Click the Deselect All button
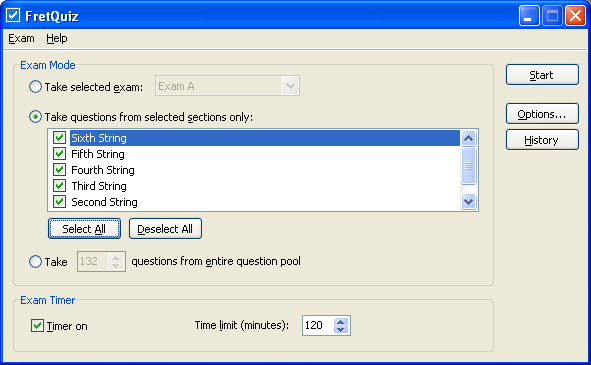The height and width of the screenshot is (365, 591). click(x=165, y=229)
